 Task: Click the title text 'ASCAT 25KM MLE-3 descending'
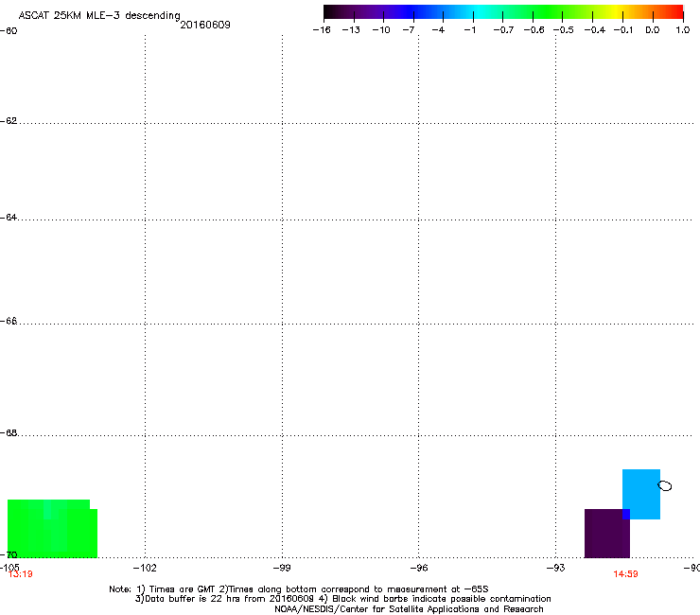coord(99,15)
